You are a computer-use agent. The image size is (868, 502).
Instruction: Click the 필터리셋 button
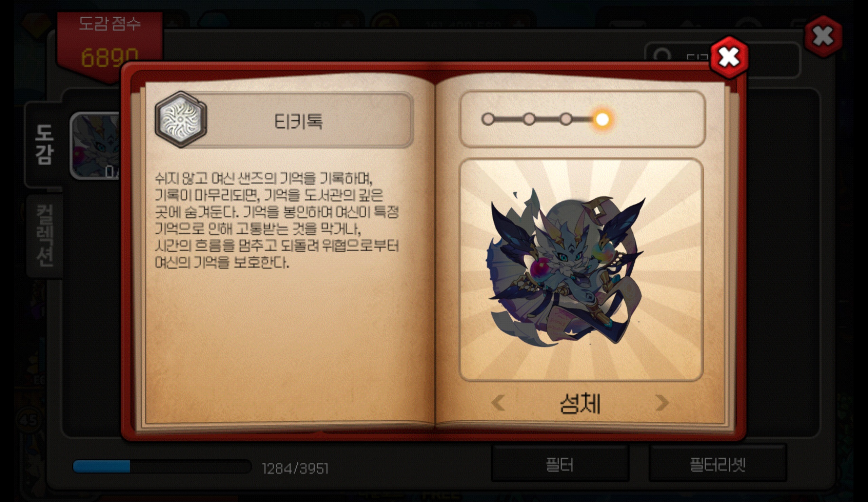coord(717,464)
